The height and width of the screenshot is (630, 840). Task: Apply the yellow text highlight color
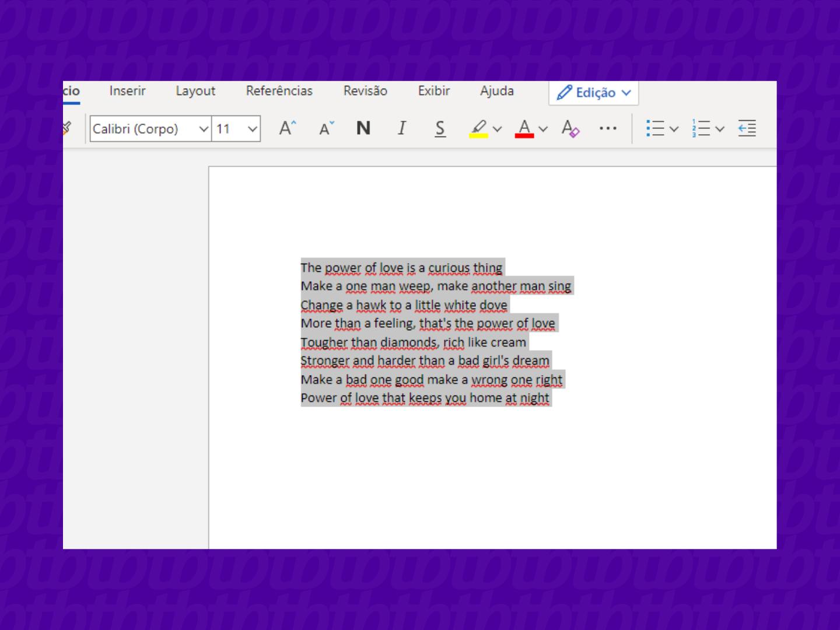click(478, 128)
